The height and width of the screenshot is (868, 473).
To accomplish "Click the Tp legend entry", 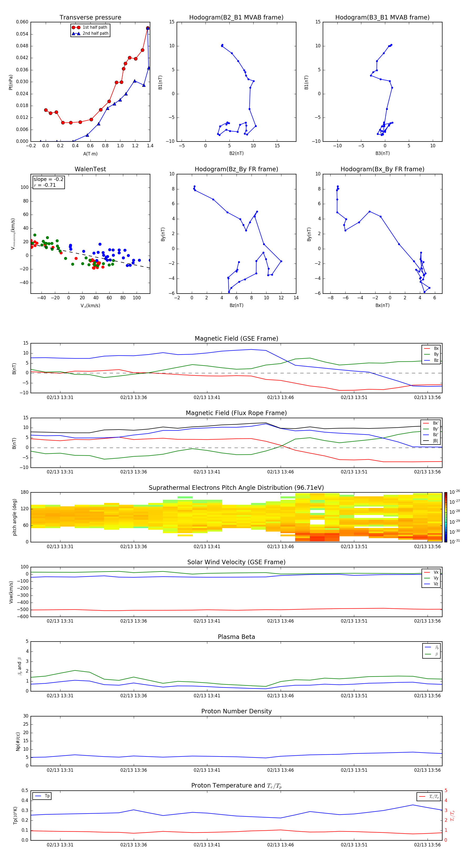I will [42, 796].
